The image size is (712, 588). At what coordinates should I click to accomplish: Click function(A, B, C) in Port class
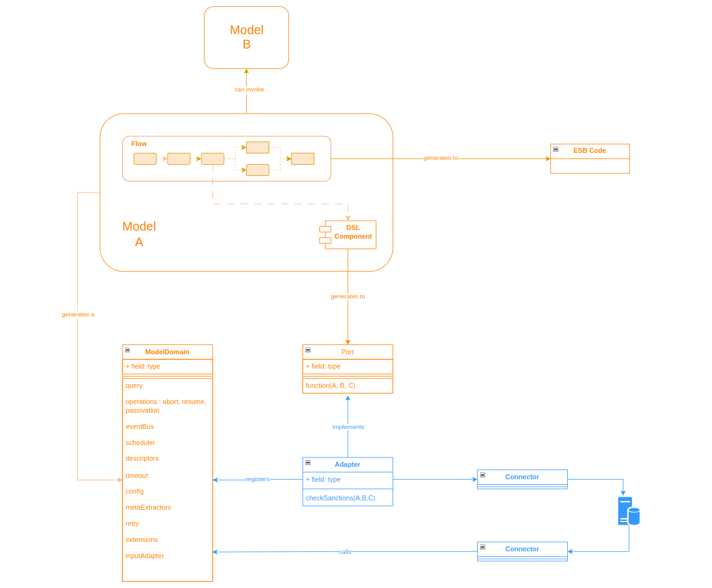coord(331,385)
